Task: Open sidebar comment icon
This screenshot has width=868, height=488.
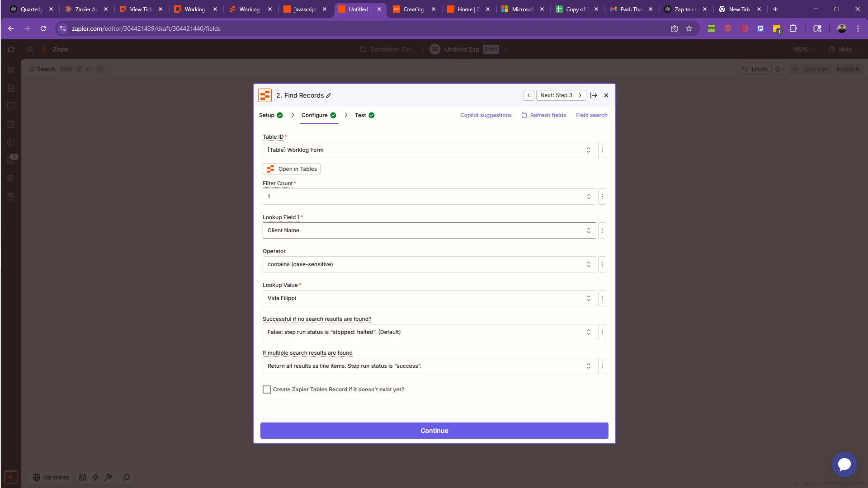Action: (x=11, y=106)
